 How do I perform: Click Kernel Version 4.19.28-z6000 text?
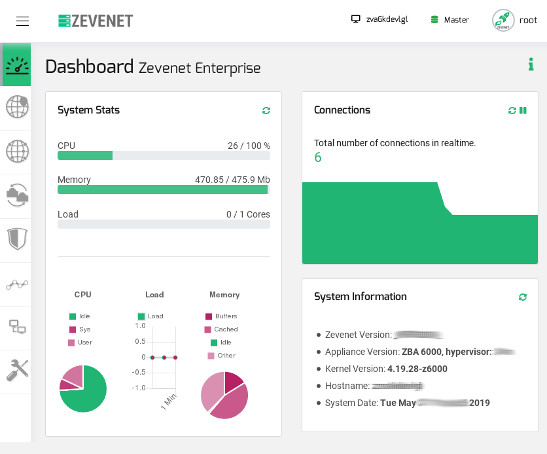386,369
